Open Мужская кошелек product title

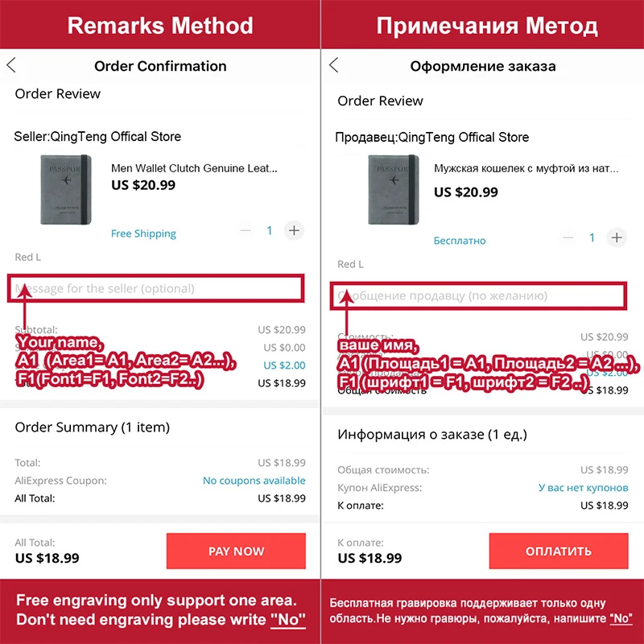[526, 169]
